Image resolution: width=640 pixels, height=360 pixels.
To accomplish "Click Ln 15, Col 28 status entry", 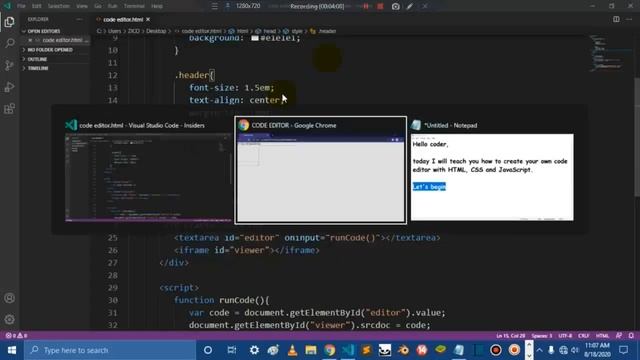I will (511, 336).
